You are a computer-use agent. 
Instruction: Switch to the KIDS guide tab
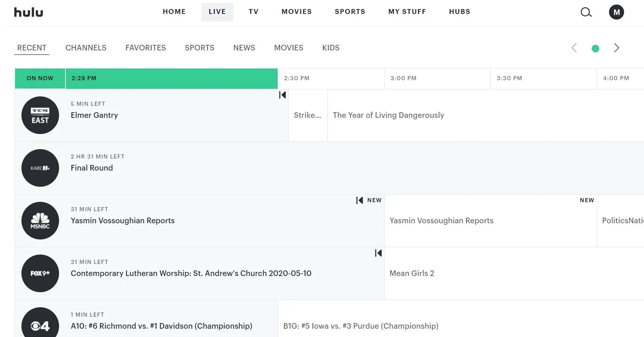(331, 48)
